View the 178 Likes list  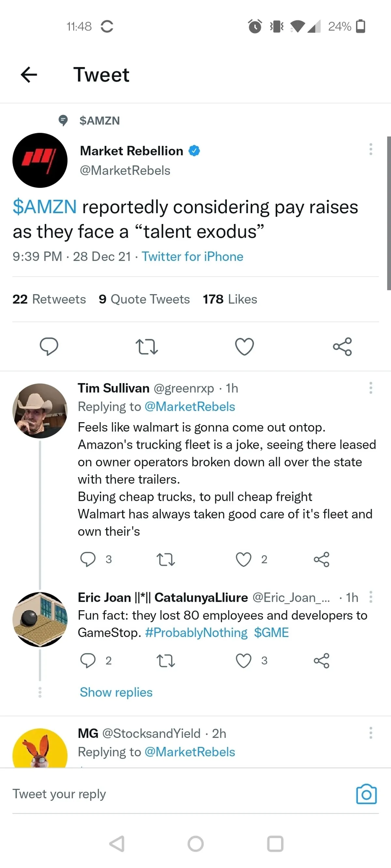point(230,299)
